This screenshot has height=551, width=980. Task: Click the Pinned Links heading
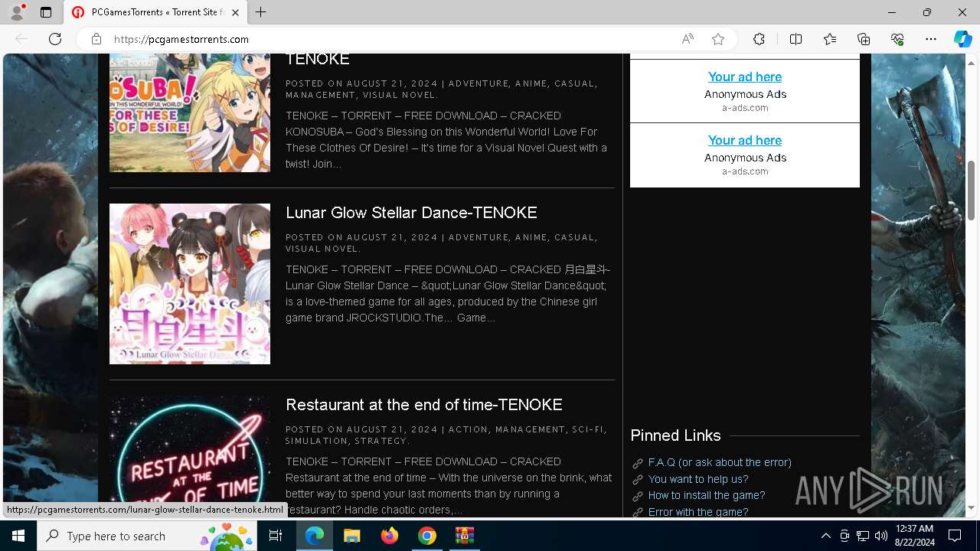click(675, 435)
